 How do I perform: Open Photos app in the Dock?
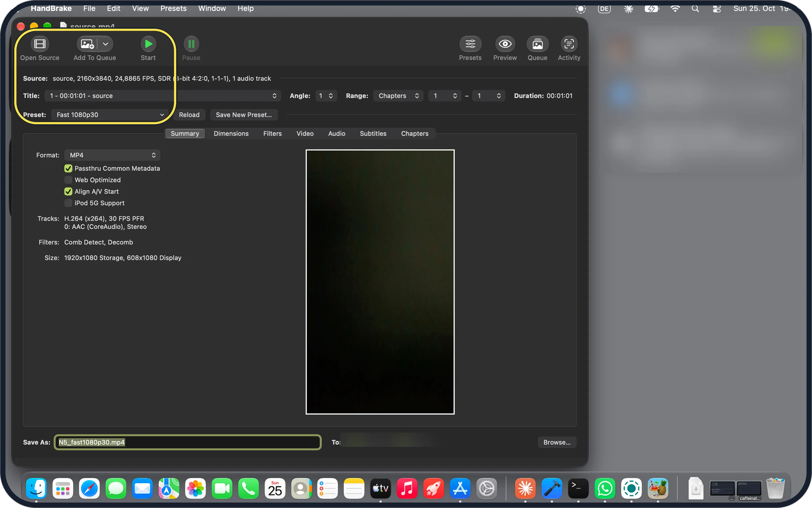click(195, 488)
